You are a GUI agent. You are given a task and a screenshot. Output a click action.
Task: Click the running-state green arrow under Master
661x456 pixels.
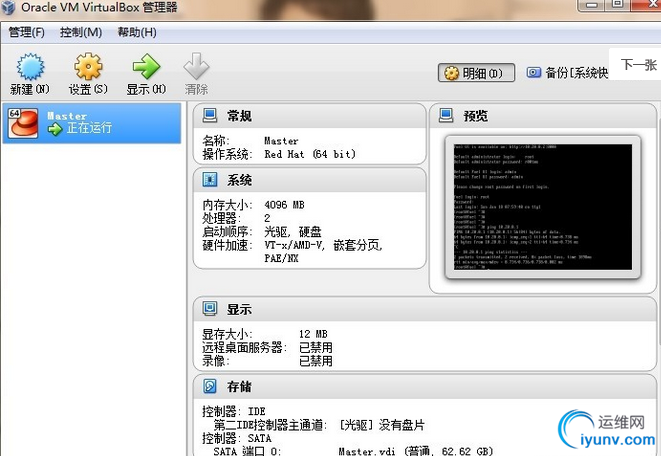coord(55,129)
